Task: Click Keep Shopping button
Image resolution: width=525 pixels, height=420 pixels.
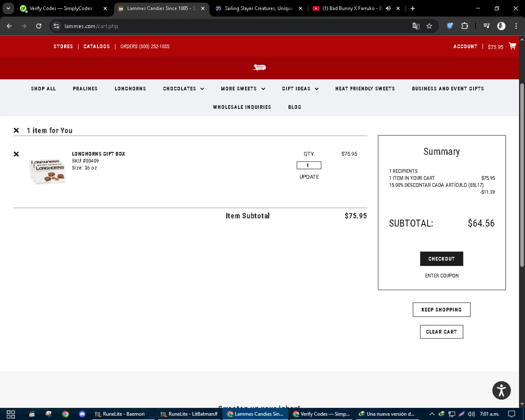Action: coord(441,310)
